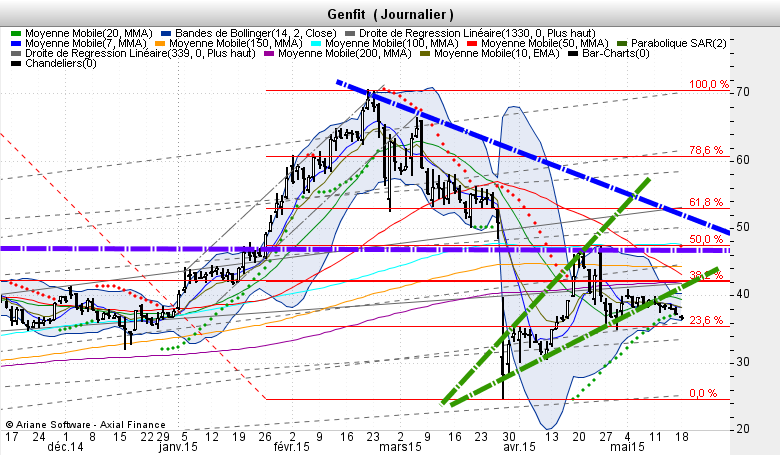Screen dimensions: 780x455
Task: Click the févr.15 month label
Action: [x=292, y=447]
